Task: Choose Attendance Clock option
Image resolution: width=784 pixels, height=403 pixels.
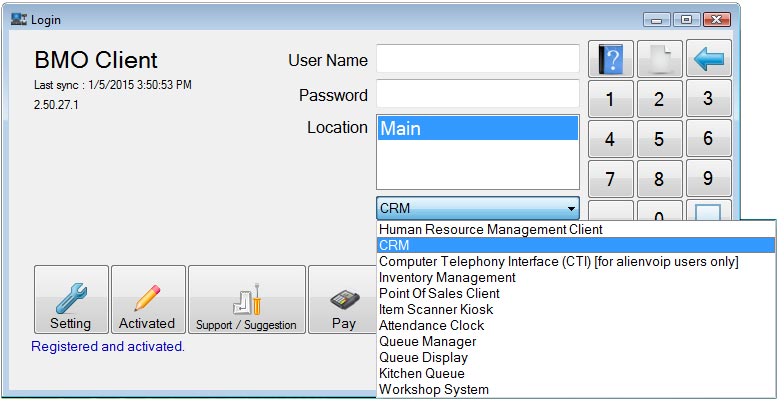Action: 576,326
